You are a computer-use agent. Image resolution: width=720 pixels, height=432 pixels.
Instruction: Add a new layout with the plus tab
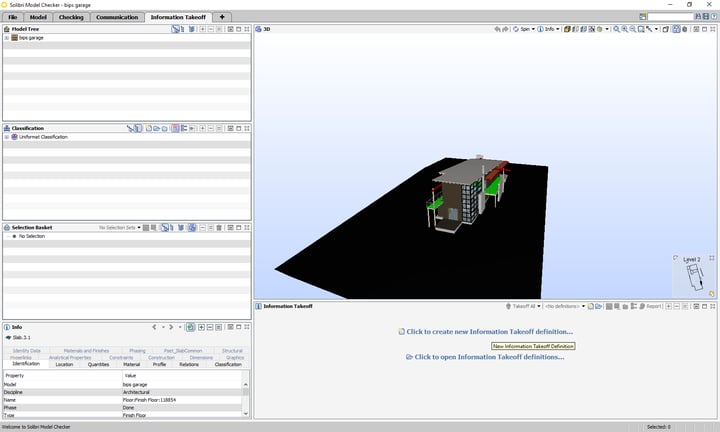click(x=222, y=17)
